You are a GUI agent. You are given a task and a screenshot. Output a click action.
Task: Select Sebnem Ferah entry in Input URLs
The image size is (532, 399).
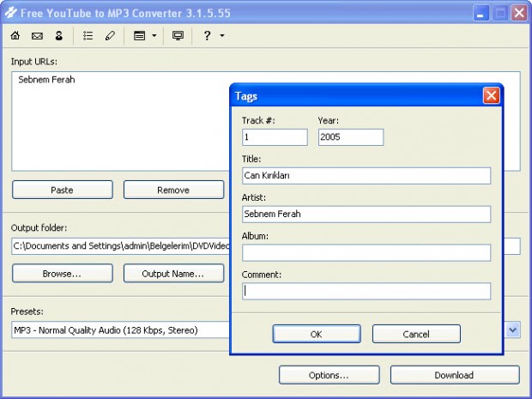coord(46,80)
